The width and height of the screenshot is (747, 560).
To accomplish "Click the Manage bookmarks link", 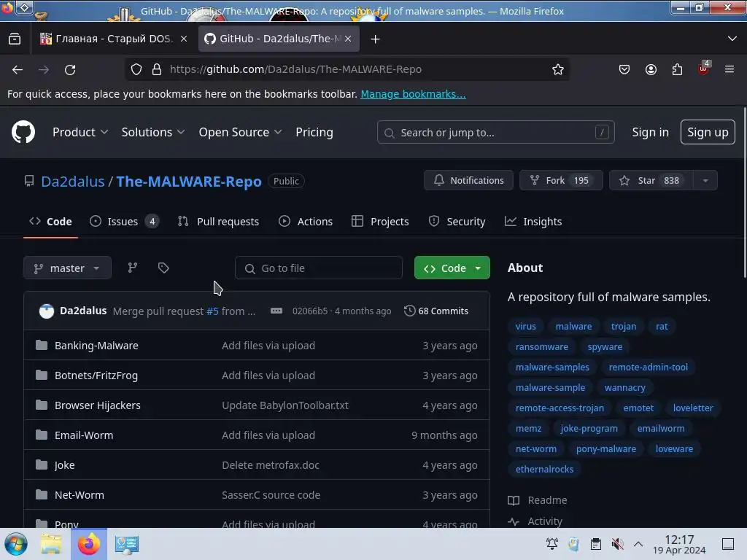I will click(413, 94).
